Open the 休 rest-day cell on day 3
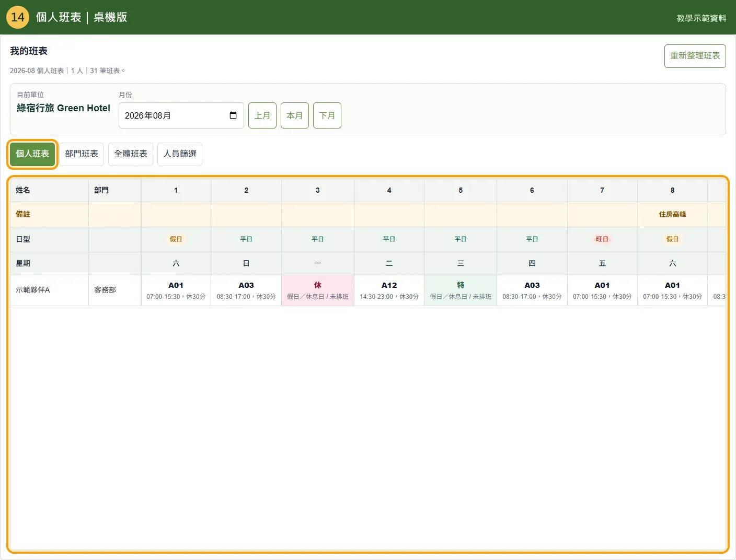The height and width of the screenshot is (560, 736). 318,290
